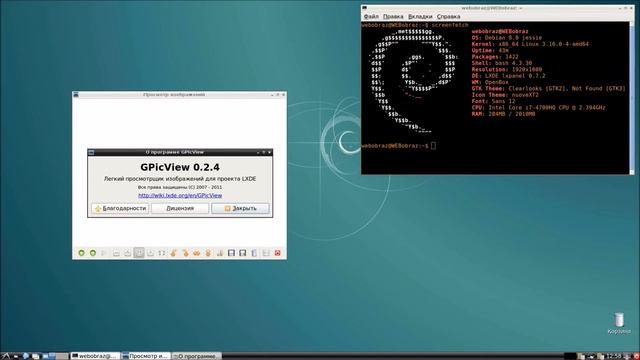Delete file icon in GPicView toolbar
Image resolution: width=640 pixels, height=360 pixels.
(x=254, y=253)
